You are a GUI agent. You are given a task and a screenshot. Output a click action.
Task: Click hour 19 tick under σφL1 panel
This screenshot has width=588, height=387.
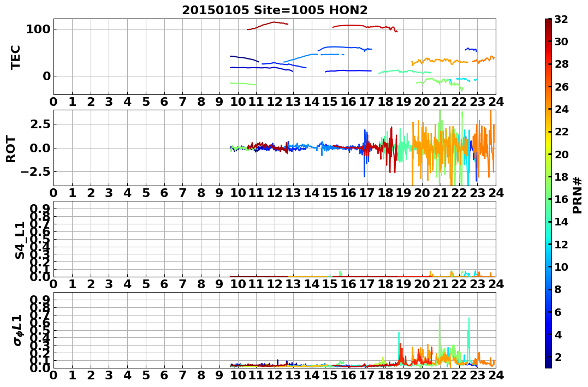tap(403, 375)
